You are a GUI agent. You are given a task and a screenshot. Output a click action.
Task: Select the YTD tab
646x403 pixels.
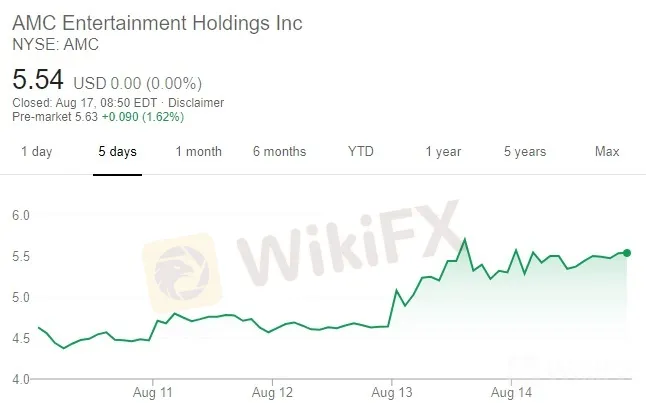pyautogui.click(x=361, y=152)
